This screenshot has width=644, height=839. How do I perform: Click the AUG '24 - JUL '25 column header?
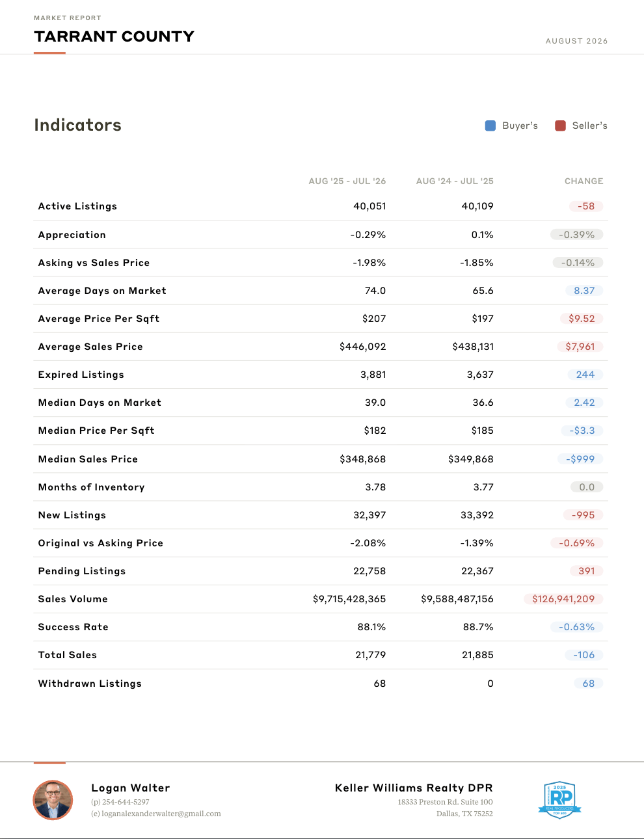click(455, 181)
